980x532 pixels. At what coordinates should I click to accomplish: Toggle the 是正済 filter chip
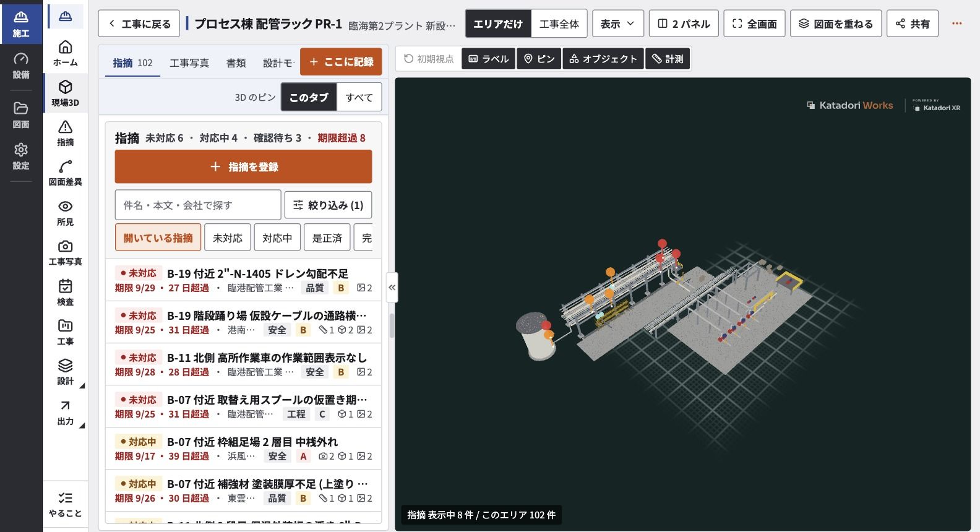327,238
